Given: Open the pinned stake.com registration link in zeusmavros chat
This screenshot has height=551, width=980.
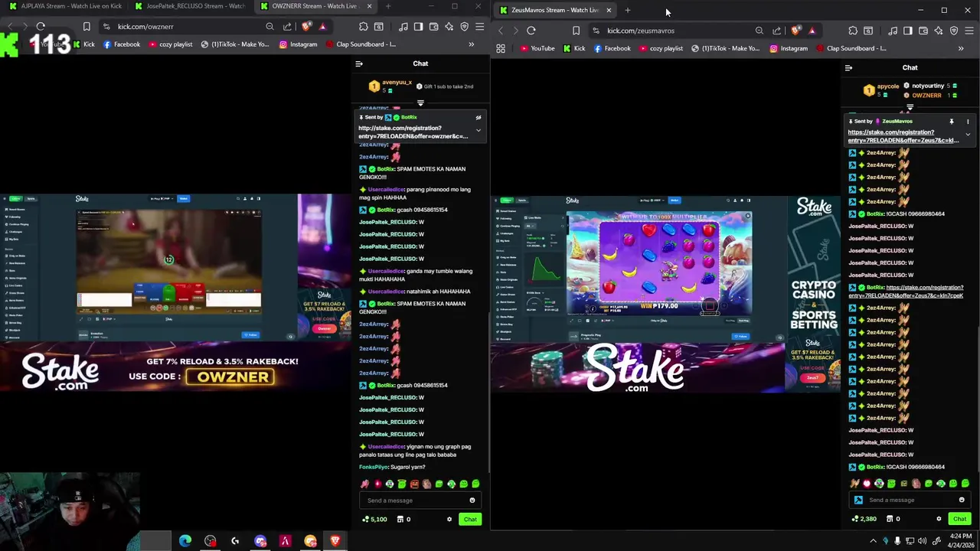Looking at the screenshot, I should [x=903, y=136].
